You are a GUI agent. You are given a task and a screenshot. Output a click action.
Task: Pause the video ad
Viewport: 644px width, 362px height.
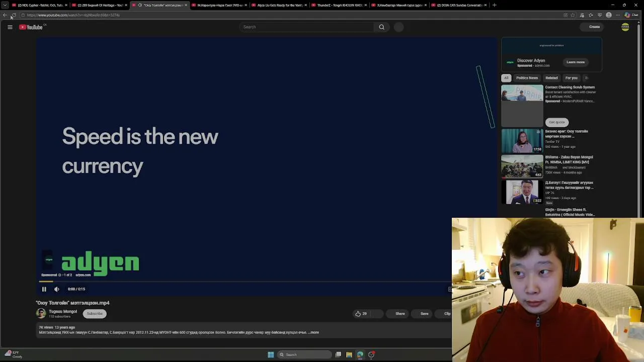tap(44, 289)
